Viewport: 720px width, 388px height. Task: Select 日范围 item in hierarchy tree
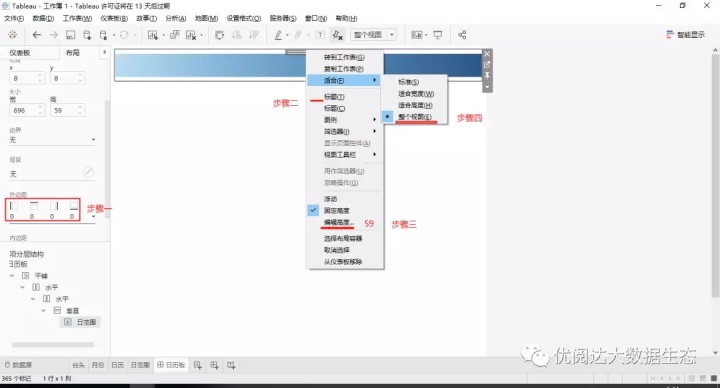pyautogui.click(x=80, y=322)
